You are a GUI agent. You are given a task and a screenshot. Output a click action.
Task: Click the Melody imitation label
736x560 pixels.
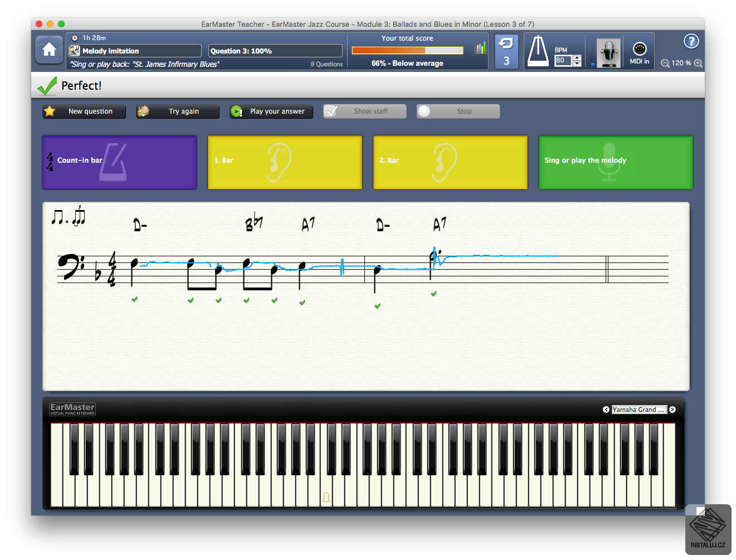(110, 51)
